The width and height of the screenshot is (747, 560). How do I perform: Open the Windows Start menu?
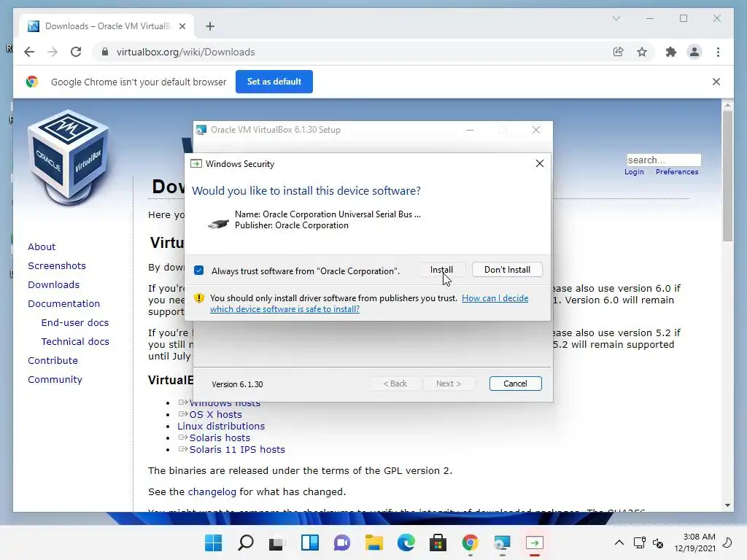point(214,542)
